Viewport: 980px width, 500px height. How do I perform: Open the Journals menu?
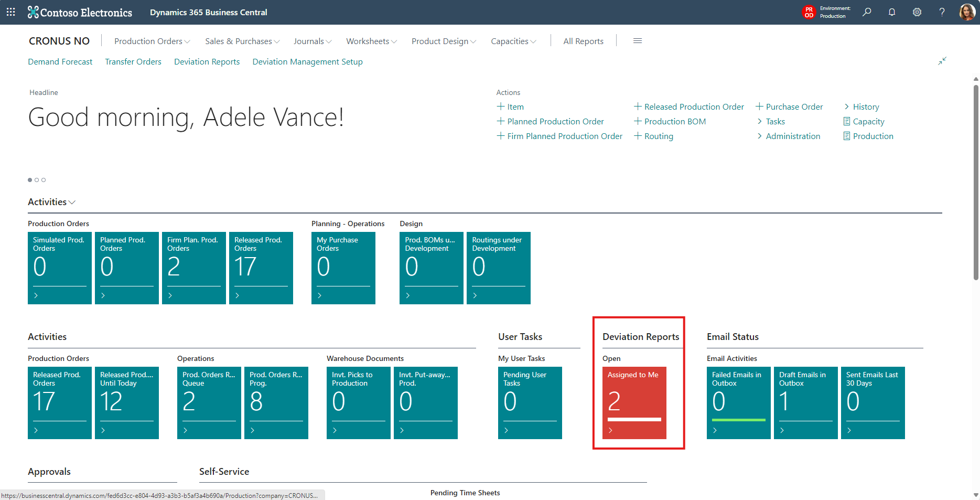(312, 41)
